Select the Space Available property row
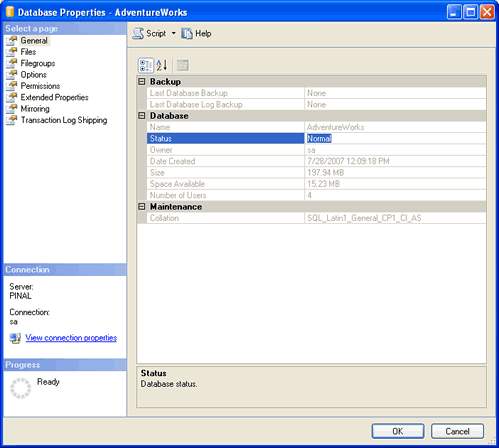The image size is (499, 448). 316,184
